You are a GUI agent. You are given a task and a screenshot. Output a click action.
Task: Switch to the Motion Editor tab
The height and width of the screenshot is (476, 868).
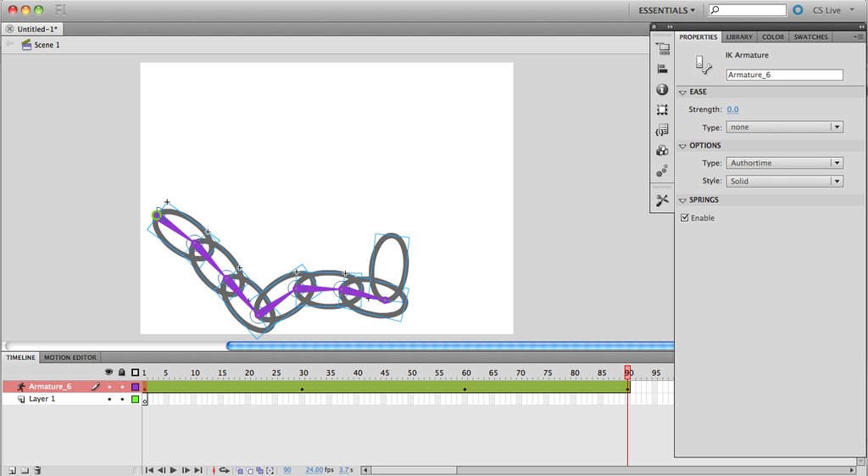(x=71, y=357)
